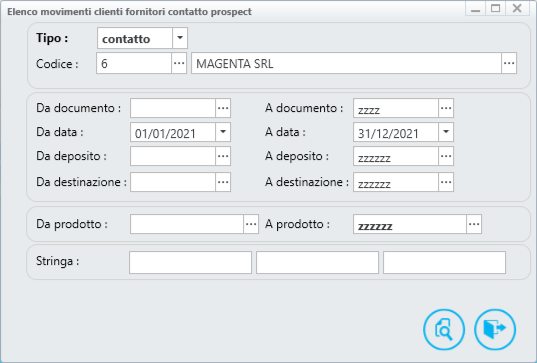Open lookup for Da prodotto field

pyautogui.click(x=251, y=224)
